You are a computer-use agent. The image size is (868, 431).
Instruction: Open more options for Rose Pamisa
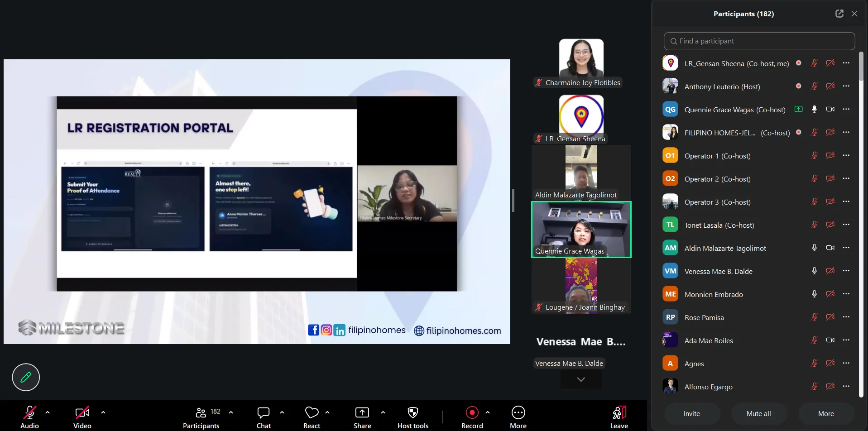(846, 317)
